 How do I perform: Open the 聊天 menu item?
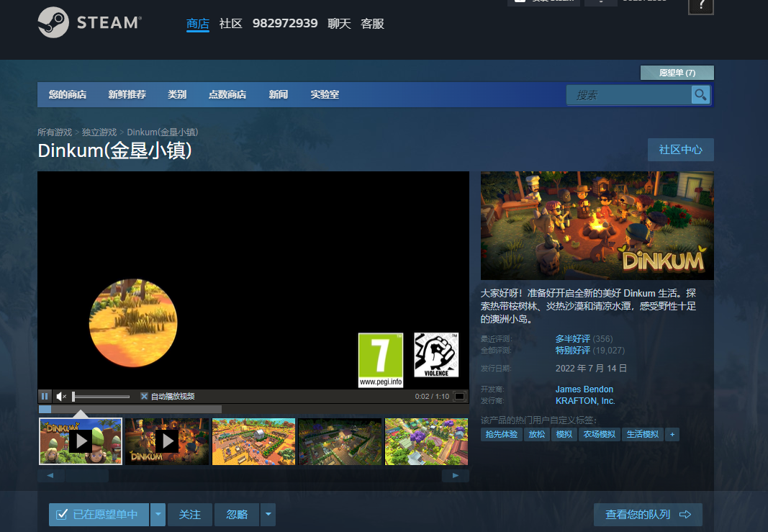pyautogui.click(x=339, y=24)
